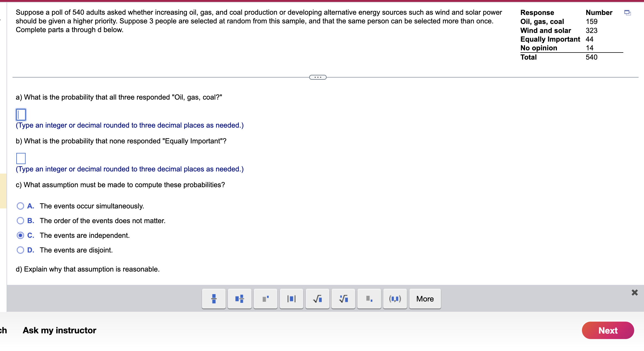Collapse the problem statement with ellipsis handle

click(318, 77)
